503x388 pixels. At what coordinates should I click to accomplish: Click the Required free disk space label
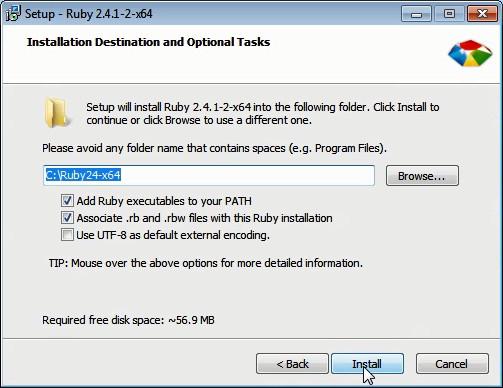[x=128, y=320]
